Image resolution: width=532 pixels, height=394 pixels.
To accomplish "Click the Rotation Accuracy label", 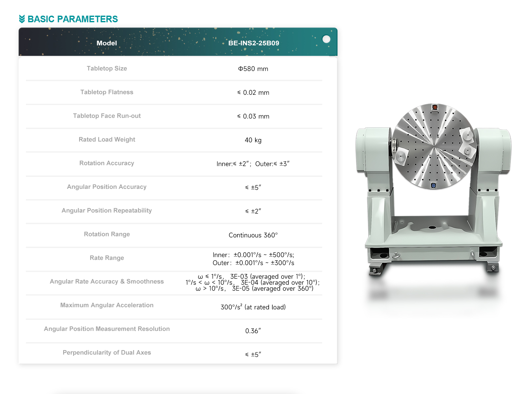I will (107, 163).
